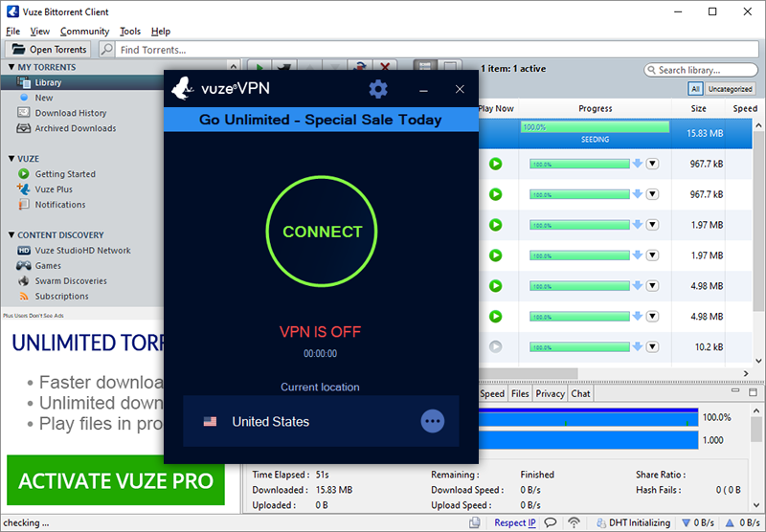Switch to the Speed tab
The height and width of the screenshot is (532, 766).
pyautogui.click(x=492, y=393)
